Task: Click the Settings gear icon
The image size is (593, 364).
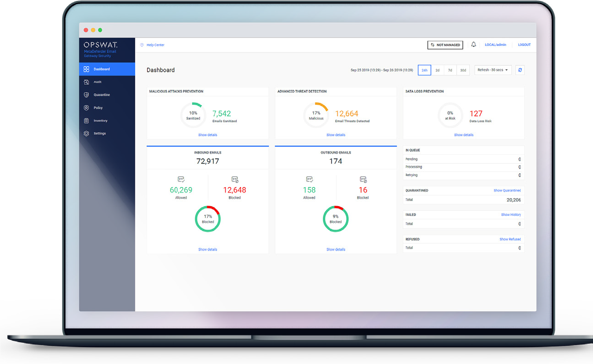Action: click(86, 133)
